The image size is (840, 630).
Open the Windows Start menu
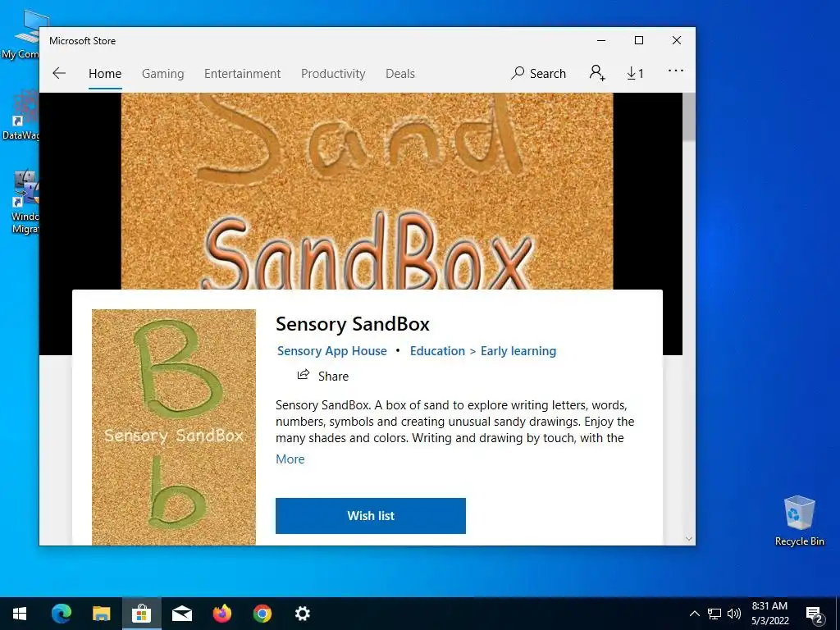[20, 614]
